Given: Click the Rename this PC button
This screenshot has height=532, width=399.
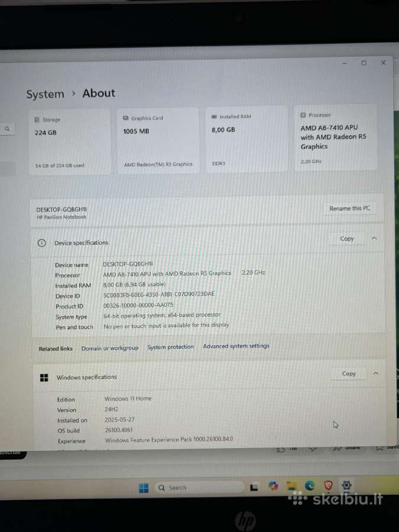Looking at the screenshot, I should (x=349, y=208).
